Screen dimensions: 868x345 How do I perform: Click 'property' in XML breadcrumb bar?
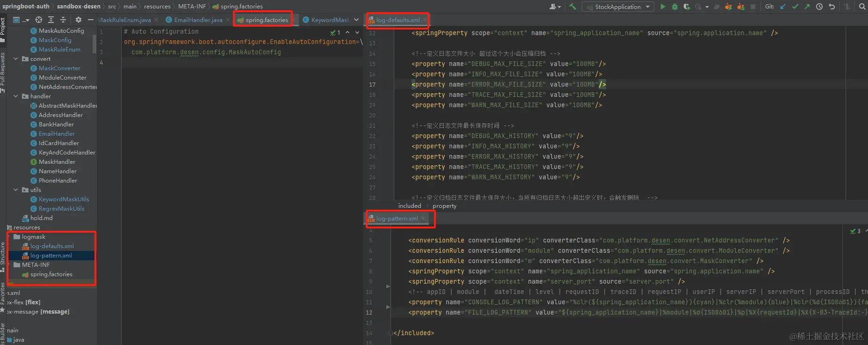(x=444, y=206)
